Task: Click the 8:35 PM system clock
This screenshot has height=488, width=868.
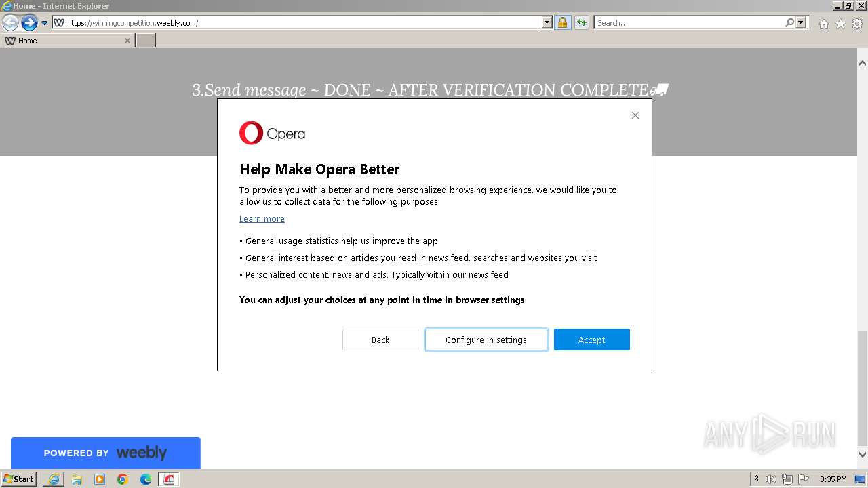Action: click(833, 479)
